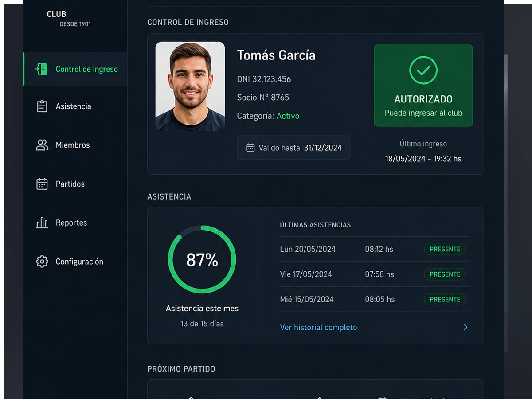The width and height of the screenshot is (532, 399).
Task: Click the Control de ingreso door icon
Action: [42, 69]
